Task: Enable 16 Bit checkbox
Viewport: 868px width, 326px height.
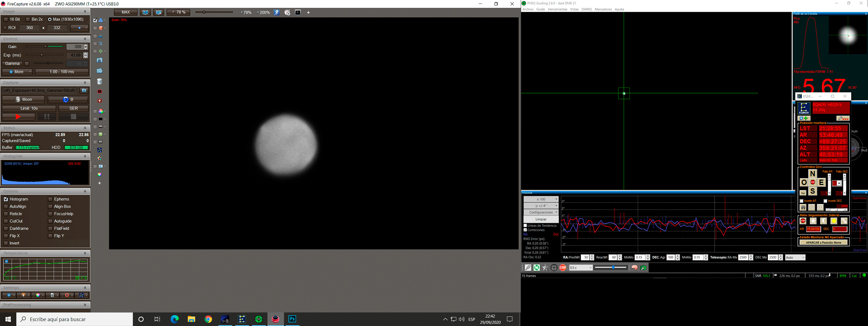Action: 6,19
